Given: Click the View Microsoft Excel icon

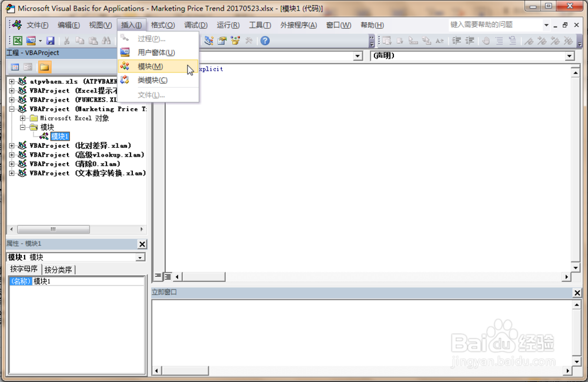Looking at the screenshot, I should [18, 41].
